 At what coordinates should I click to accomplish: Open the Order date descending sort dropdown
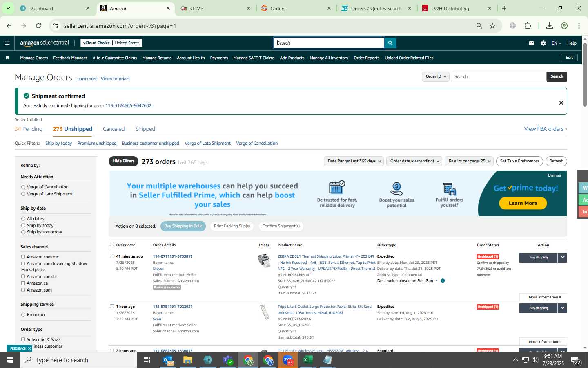(x=414, y=161)
